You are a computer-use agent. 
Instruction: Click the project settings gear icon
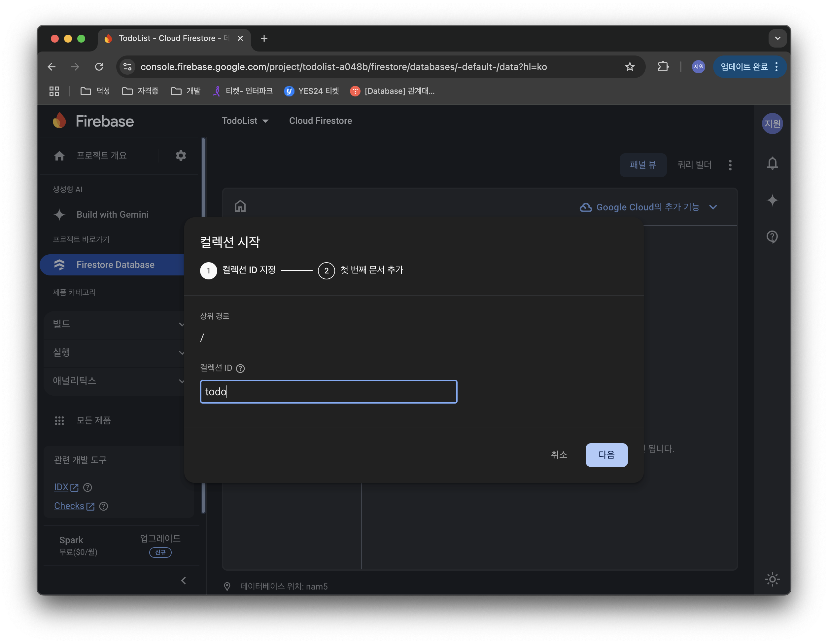(x=181, y=156)
